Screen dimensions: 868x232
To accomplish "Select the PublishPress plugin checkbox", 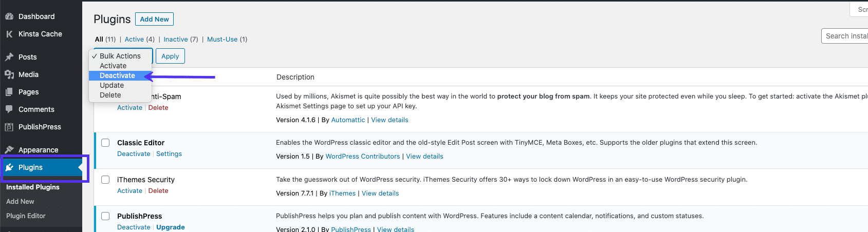I will click(x=105, y=216).
